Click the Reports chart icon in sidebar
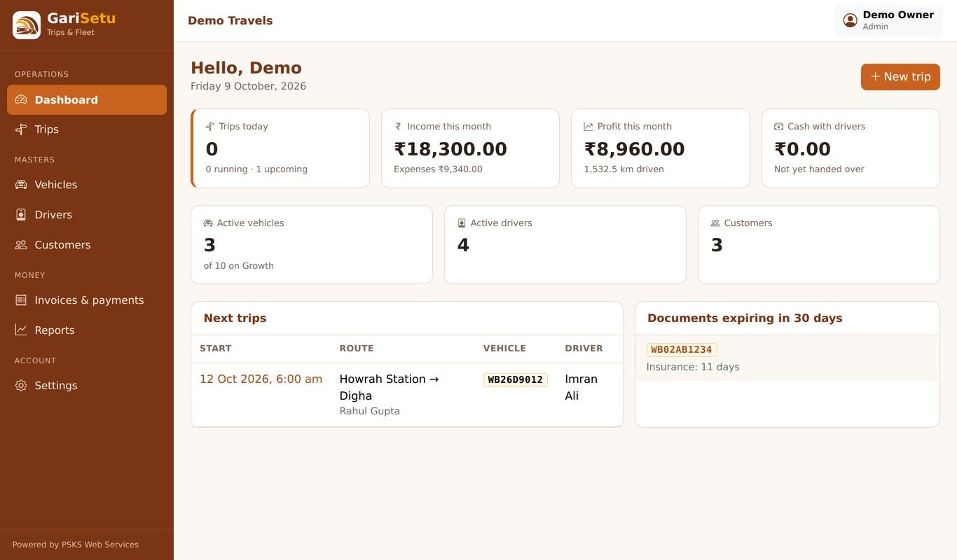957x560 pixels. [21, 330]
